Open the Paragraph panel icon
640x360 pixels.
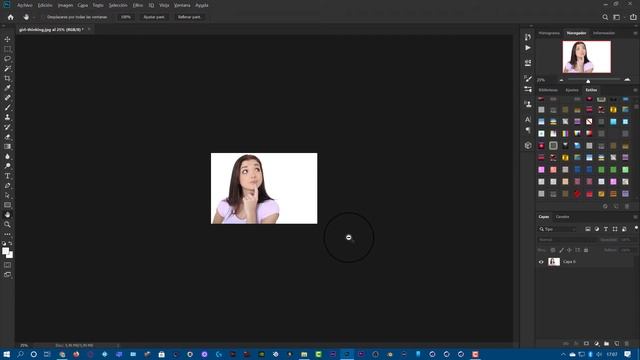click(528, 130)
